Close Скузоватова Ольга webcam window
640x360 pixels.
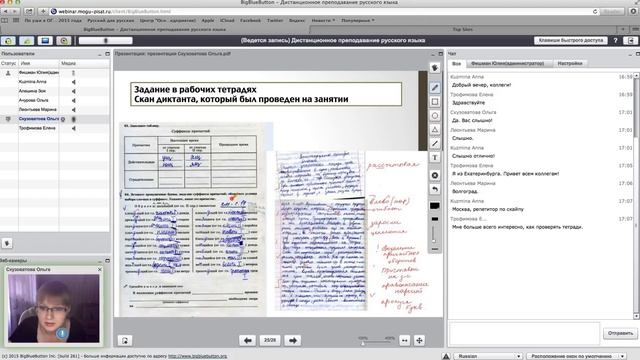coord(100,269)
